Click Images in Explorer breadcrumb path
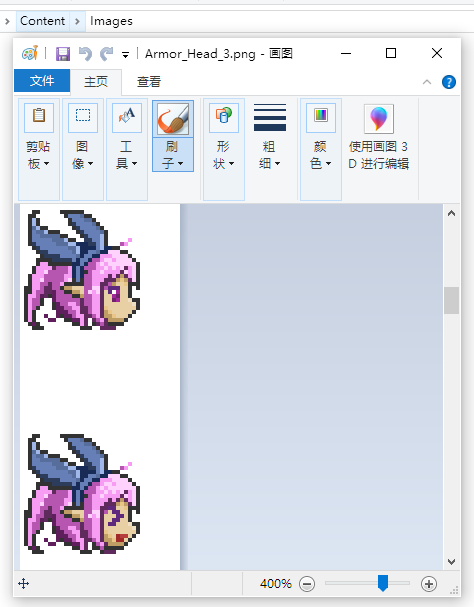This screenshot has height=607, width=474. pyautogui.click(x=111, y=21)
